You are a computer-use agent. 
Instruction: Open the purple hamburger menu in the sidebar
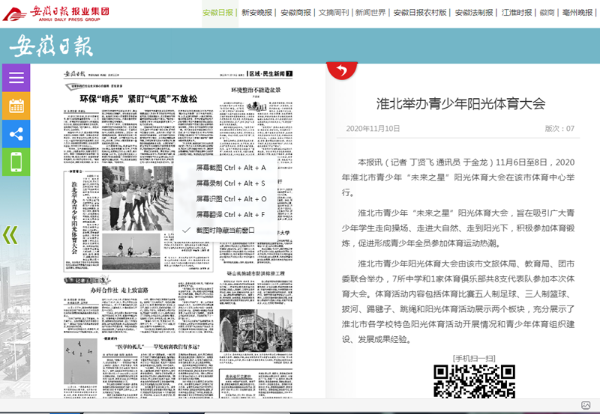pyautogui.click(x=16, y=78)
